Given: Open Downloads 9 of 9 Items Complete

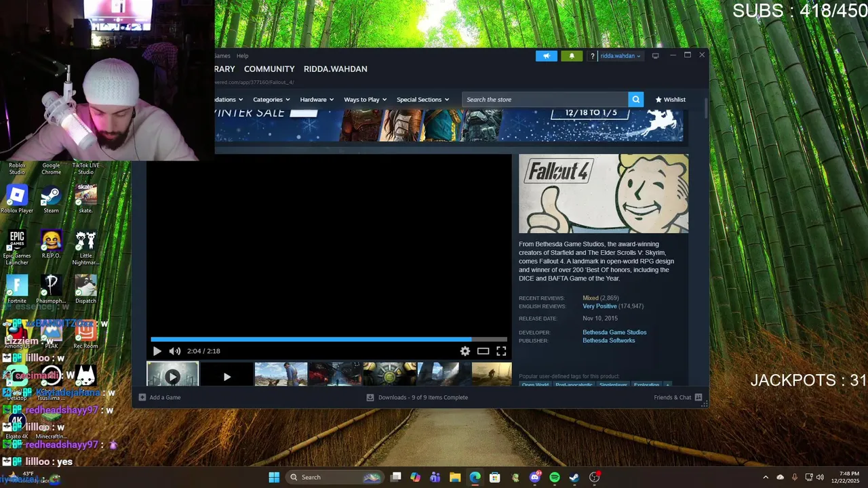Looking at the screenshot, I should pyautogui.click(x=417, y=397).
